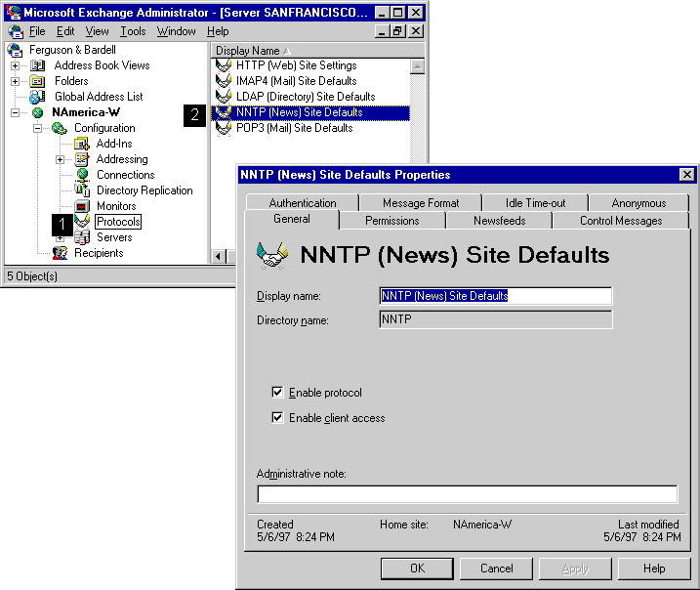Image resolution: width=700 pixels, height=590 pixels.
Task: Open the View menu
Action: click(x=97, y=31)
